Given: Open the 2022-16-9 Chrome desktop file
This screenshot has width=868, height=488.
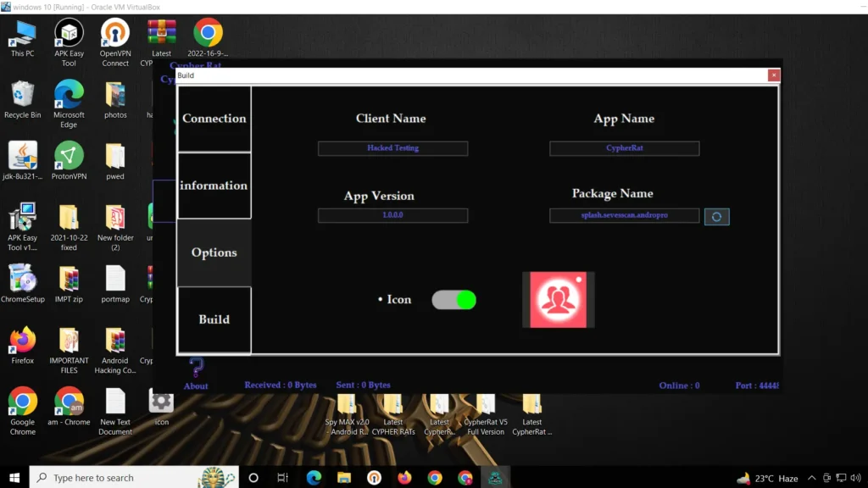Looking at the screenshot, I should pos(208,37).
